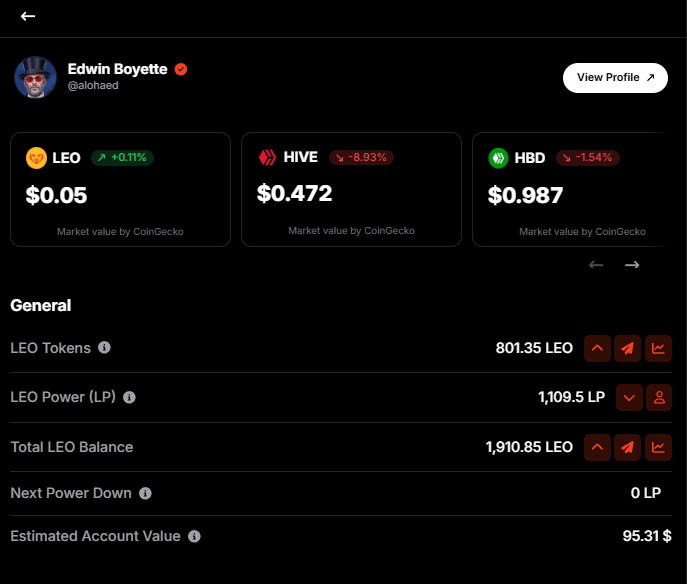Select the -8.93% HIVE change badge
687x584 pixels.
coord(361,157)
